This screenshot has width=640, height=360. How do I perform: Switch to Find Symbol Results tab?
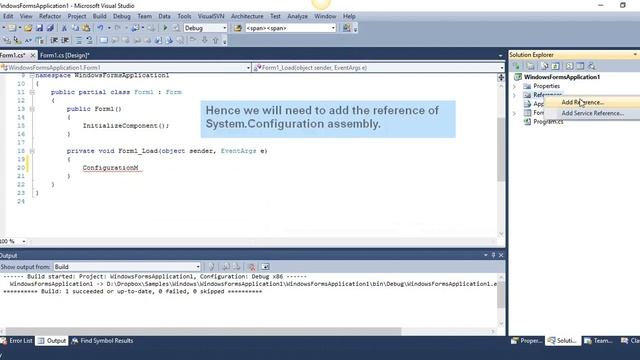tap(102, 340)
